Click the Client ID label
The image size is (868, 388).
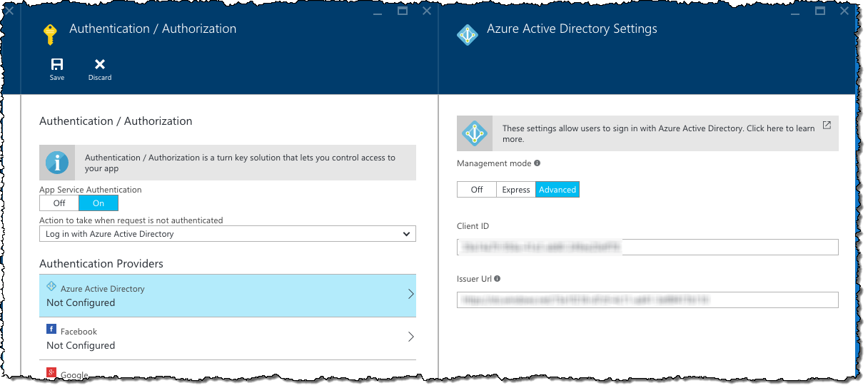(473, 226)
